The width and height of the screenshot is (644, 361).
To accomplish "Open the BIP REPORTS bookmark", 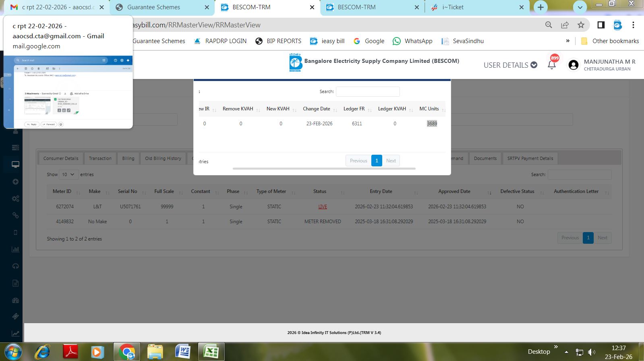I will [x=278, y=41].
